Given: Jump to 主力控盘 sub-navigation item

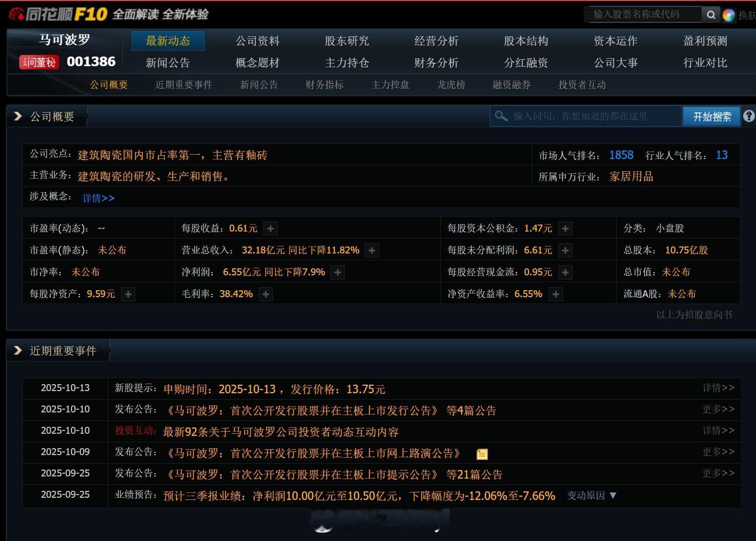Looking at the screenshot, I should (x=390, y=85).
